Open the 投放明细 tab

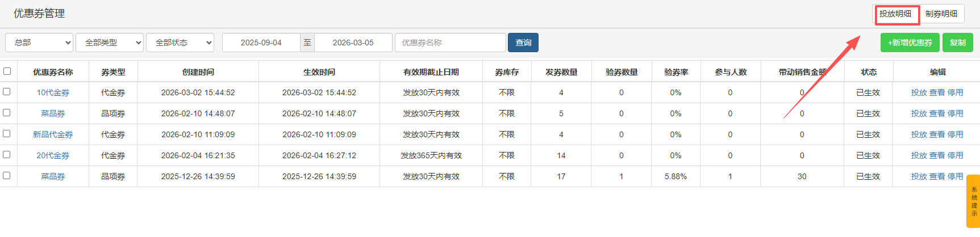(895, 14)
